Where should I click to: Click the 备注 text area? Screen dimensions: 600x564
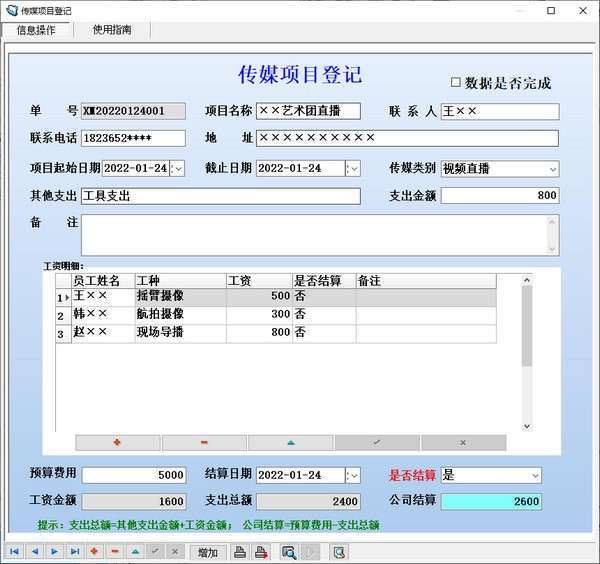(320, 235)
